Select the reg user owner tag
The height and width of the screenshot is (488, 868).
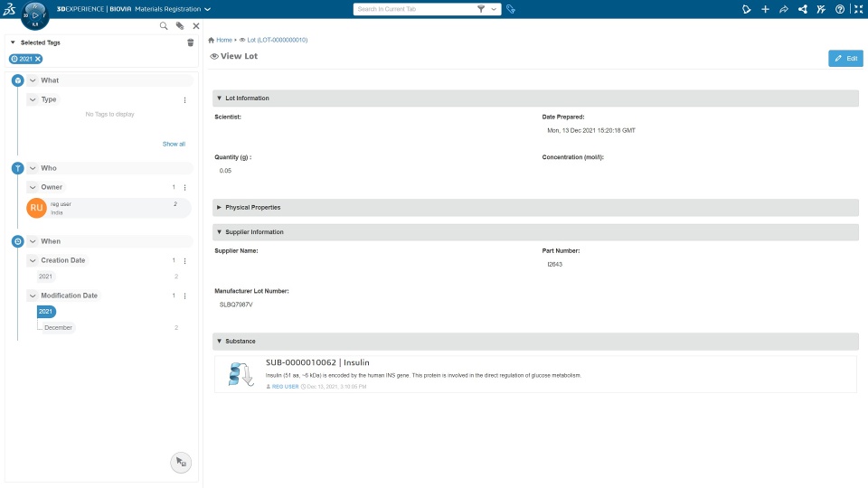[108, 208]
